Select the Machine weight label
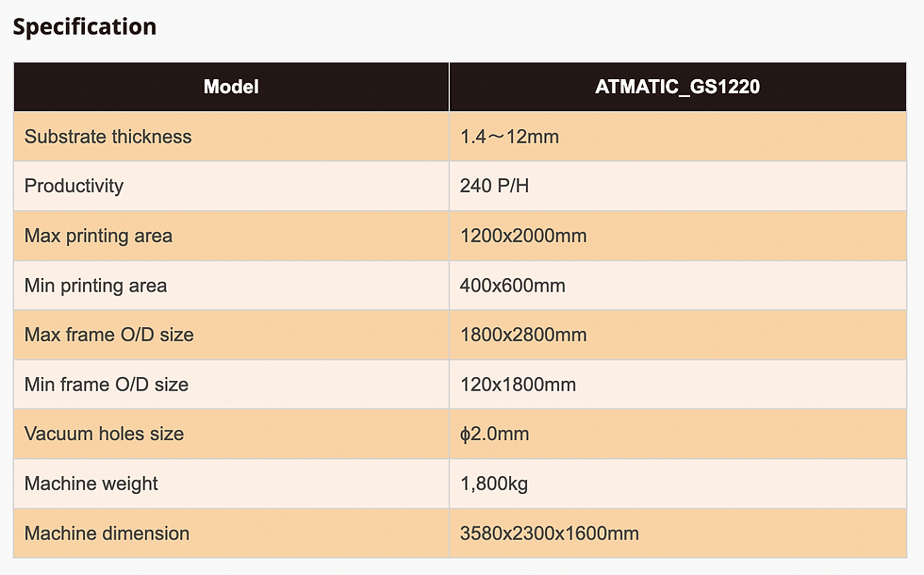 point(91,484)
